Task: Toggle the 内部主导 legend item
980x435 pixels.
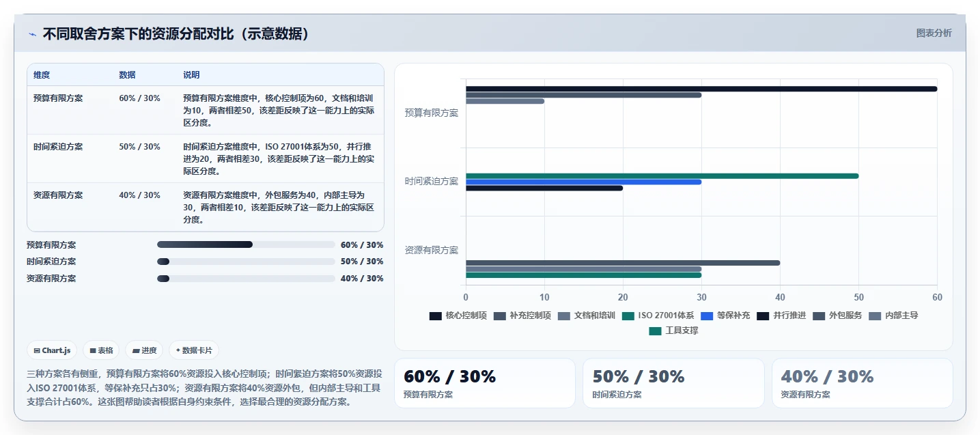Action: 893,315
